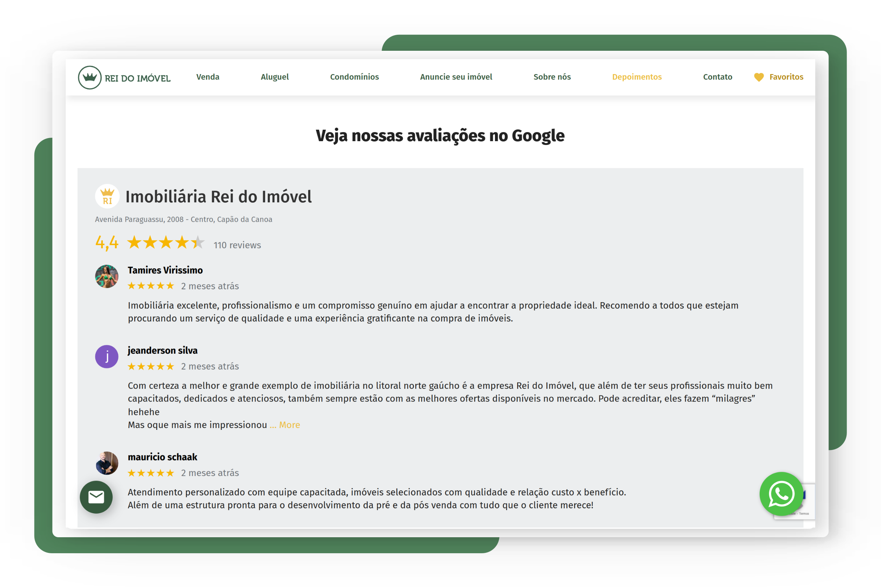The image size is (881, 588).
Task: Open the green envelope email button
Action: [x=96, y=497]
